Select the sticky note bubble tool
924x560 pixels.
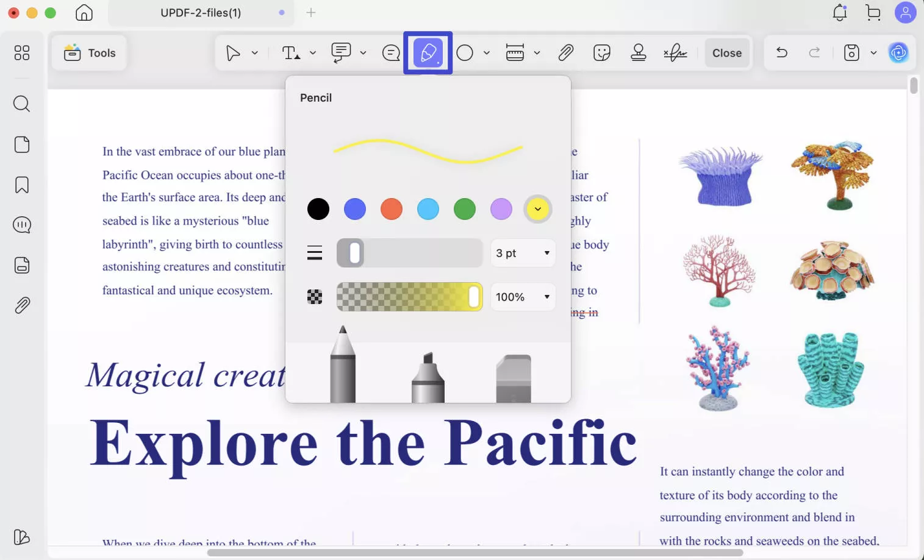(391, 53)
